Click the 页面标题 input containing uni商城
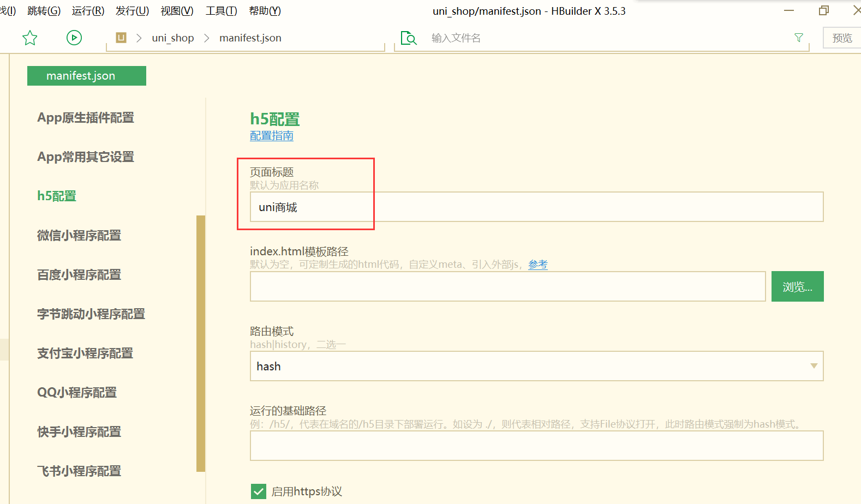This screenshot has height=504, width=861. click(536, 207)
